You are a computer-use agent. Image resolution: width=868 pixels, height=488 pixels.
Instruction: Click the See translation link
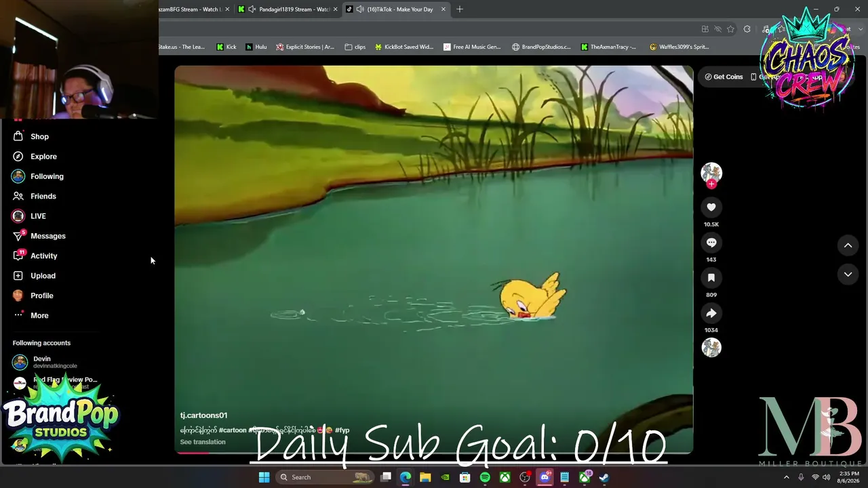click(203, 442)
